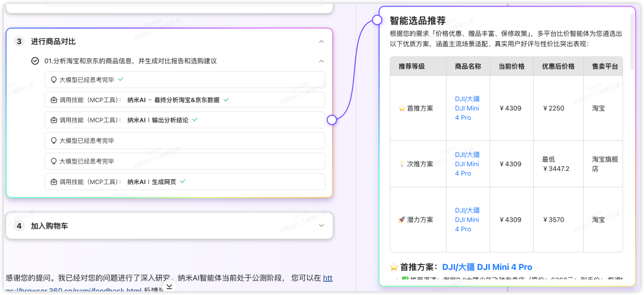644x295 pixels.
Task: Click the step number 3 badge
Action: [x=19, y=42]
